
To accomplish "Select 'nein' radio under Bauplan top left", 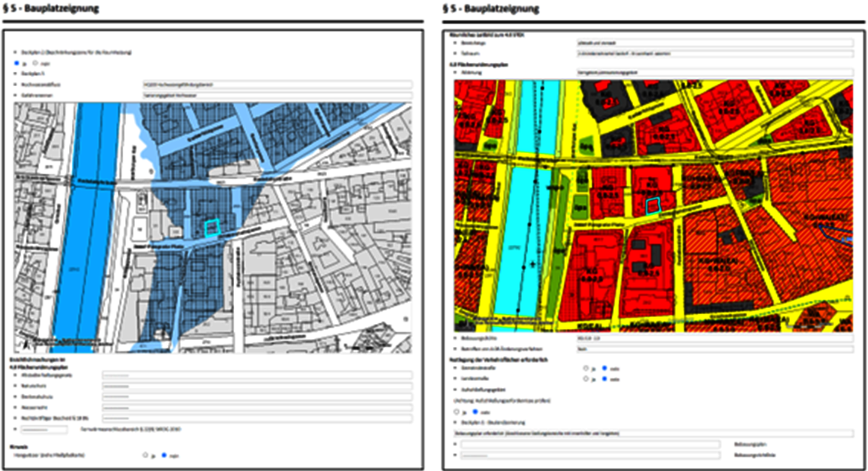I will coord(34,63).
